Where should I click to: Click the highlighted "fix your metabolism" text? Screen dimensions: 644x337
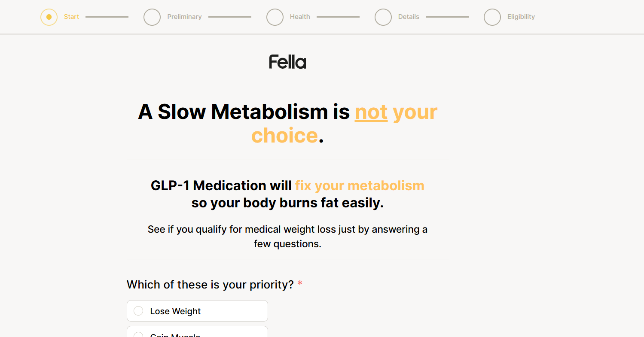click(x=360, y=185)
